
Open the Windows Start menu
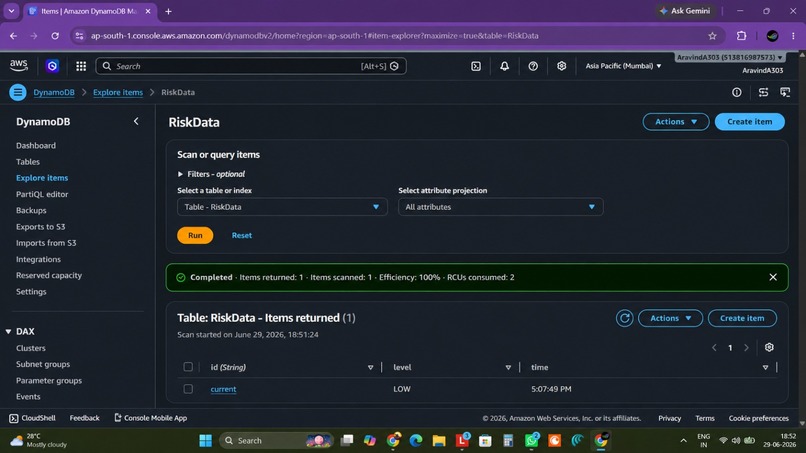206,441
